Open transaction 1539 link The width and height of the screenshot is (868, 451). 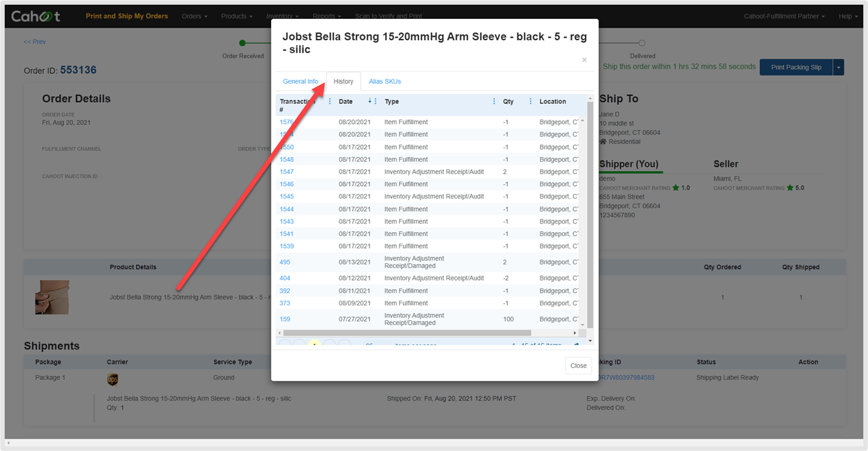(286, 246)
